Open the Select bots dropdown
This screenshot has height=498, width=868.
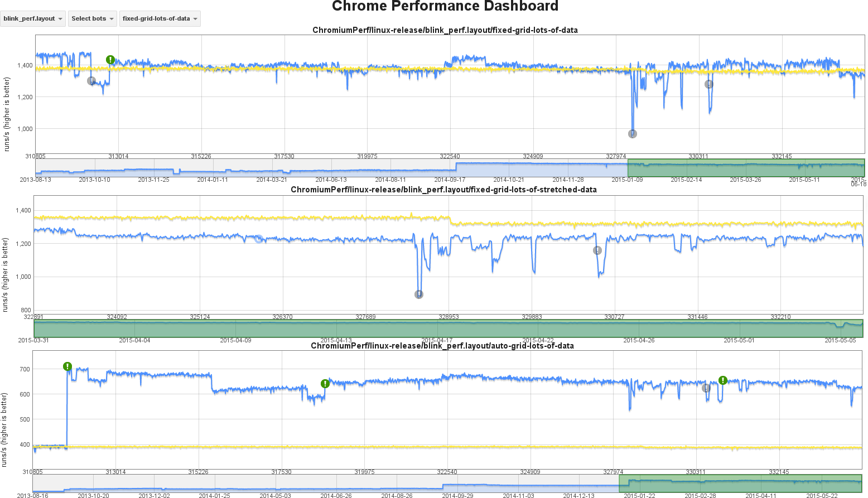click(93, 18)
